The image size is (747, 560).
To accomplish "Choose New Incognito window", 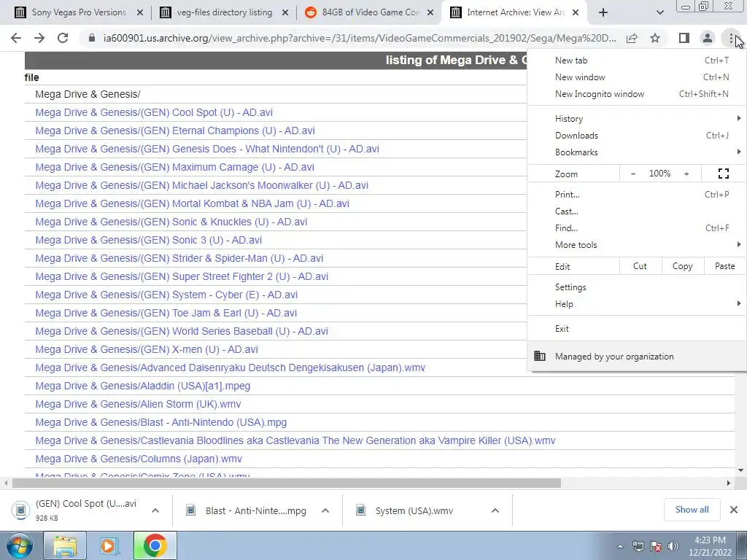I will (636, 94).
